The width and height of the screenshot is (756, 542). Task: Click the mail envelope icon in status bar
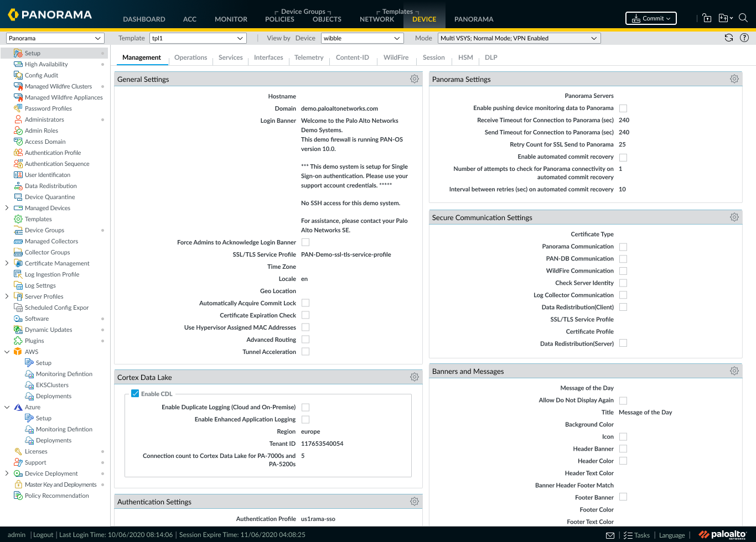click(x=610, y=535)
